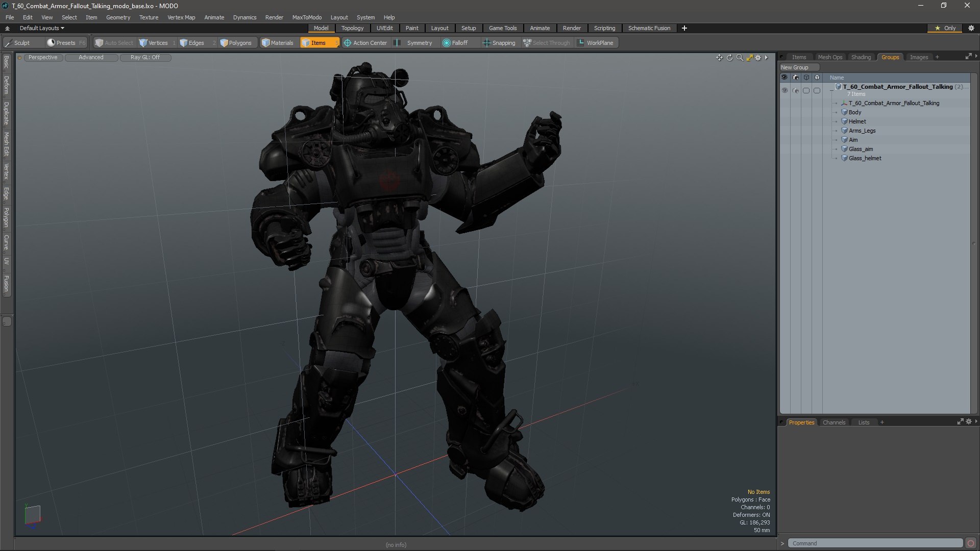Click the viewport maximize arrows icon
The width and height of the screenshot is (980, 551).
(749, 58)
